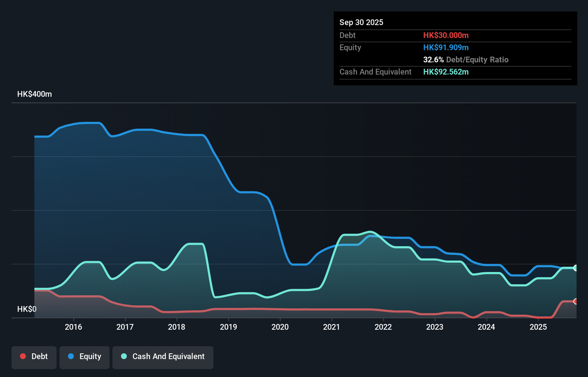The image size is (588, 377).
Task: Click the red Debt value HK$30.000m in tooltip
Action: coord(446,35)
